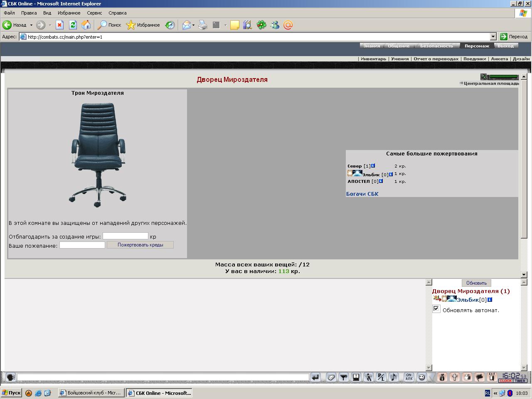Switch to the Общение tab
Image resolution: width=532 pixels, height=399 pixels.
[x=399, y=46]
